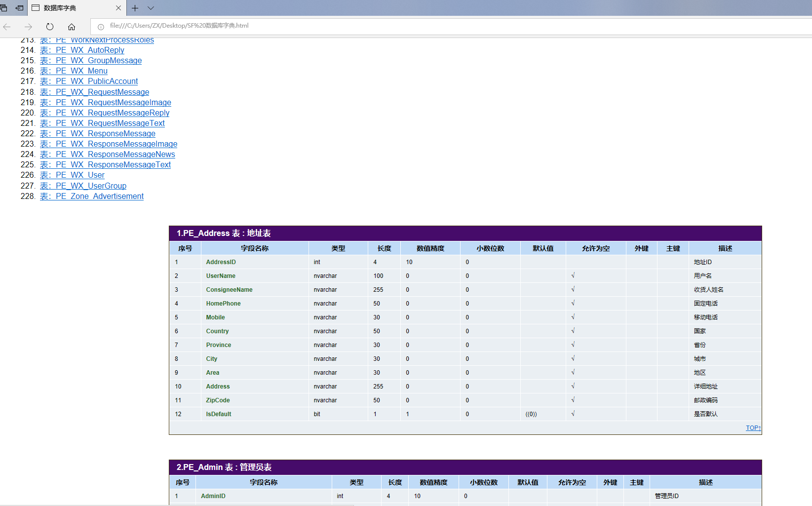Viewport: 812px width, 506px height.
Task: Open the PE_WX_GroupMessage table link
Action: [91, 60]
